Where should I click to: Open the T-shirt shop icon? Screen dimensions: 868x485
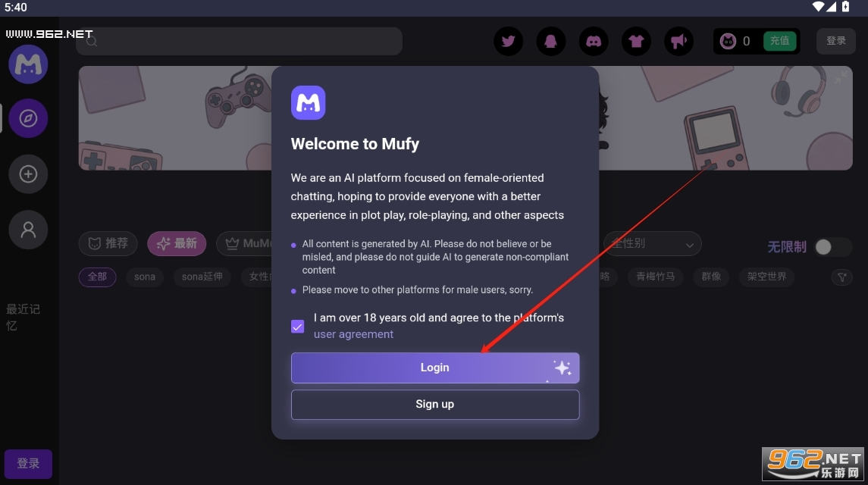(x=636, y=41)
